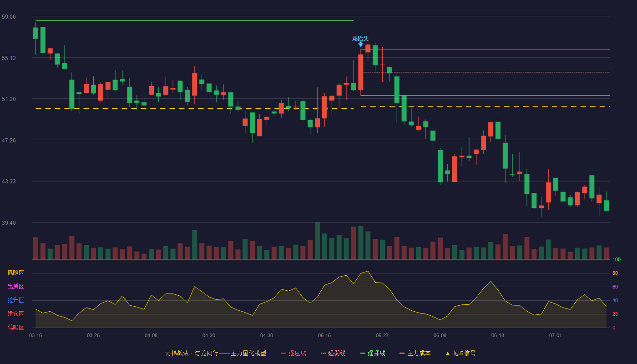Toggle the 强压线 legend entry
Image resolution: width=637 pixels, height=364 pixels.
[x=293, y=353]
